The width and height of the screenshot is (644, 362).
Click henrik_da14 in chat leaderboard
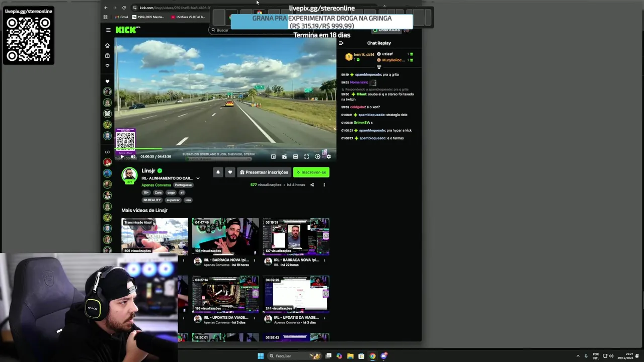tap(364, 54)
